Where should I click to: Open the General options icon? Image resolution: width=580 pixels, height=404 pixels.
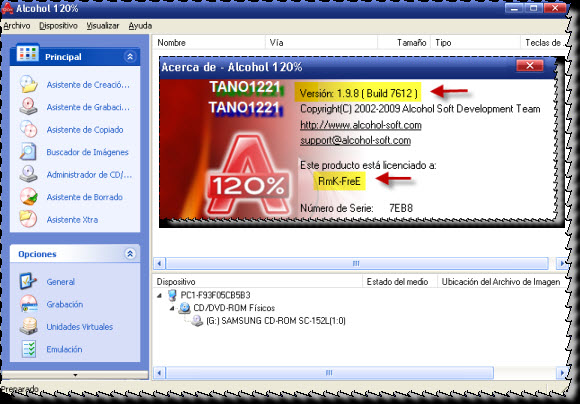pos(28,281)
